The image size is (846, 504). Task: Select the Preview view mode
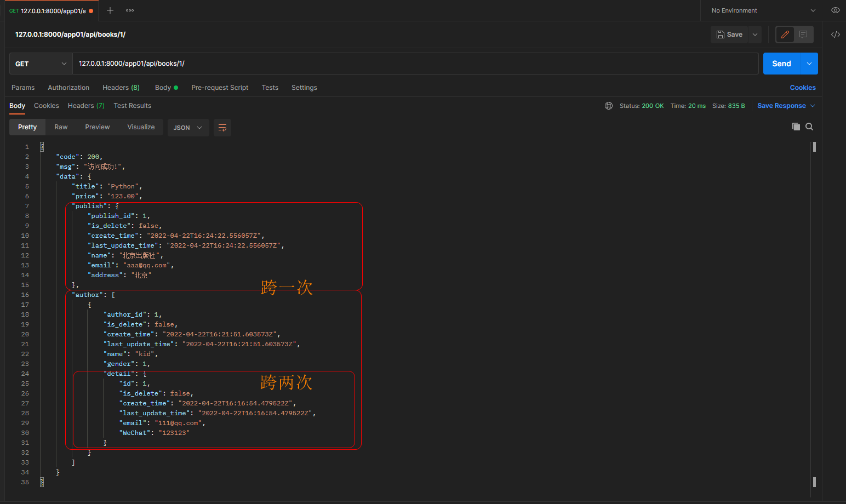coord(98,127)
